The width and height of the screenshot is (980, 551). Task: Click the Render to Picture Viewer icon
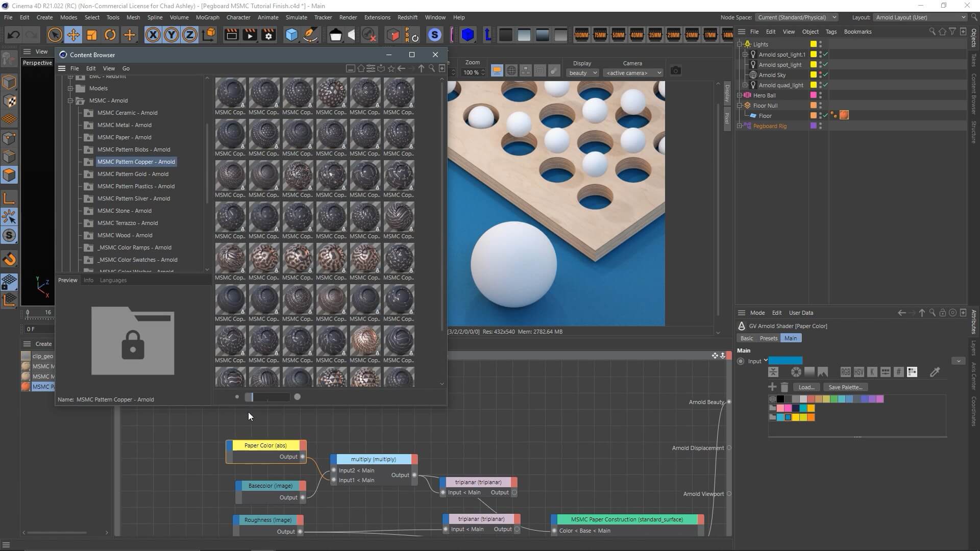coord(250,35)
